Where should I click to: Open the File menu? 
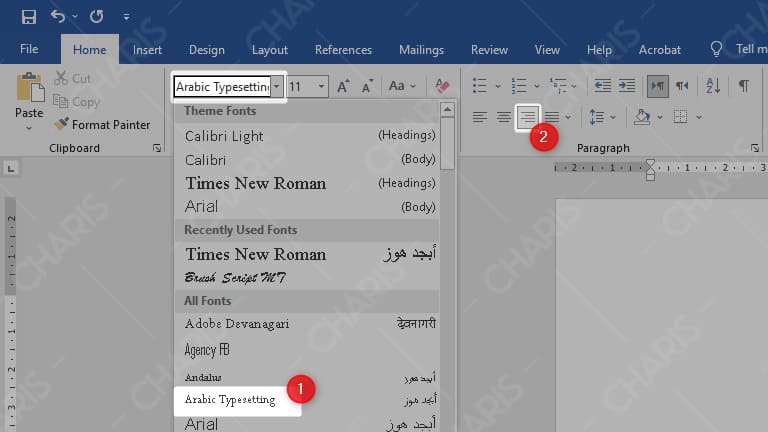point(29,49)
